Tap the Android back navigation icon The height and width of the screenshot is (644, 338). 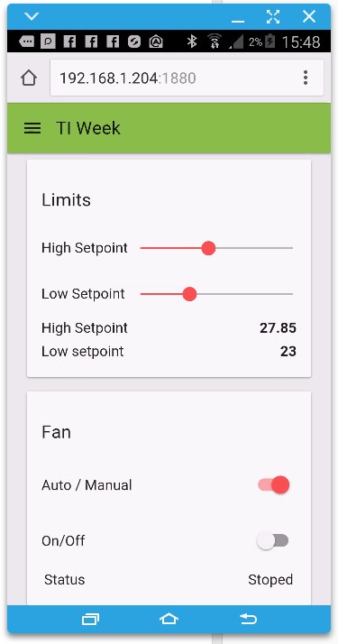coord(248,619)
